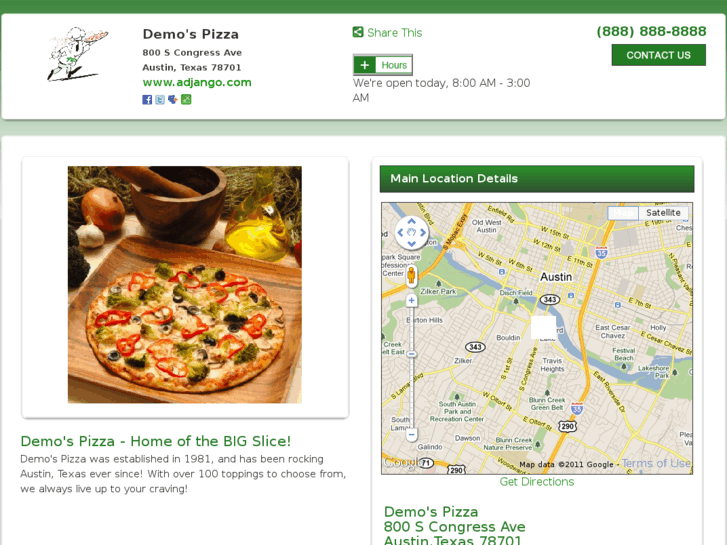Click the CONTACT US button
Screen dimensions: 727x545
(658, 55)
